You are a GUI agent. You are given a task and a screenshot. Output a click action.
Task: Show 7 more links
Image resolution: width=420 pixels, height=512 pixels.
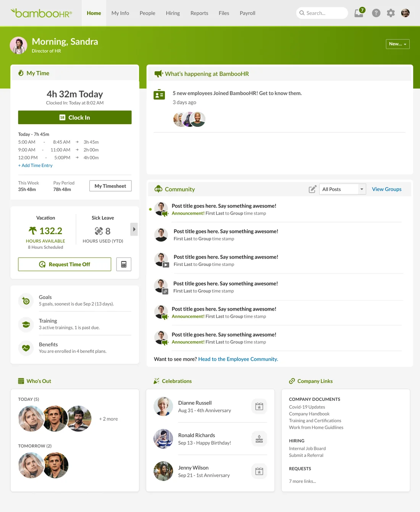[302, 481]
